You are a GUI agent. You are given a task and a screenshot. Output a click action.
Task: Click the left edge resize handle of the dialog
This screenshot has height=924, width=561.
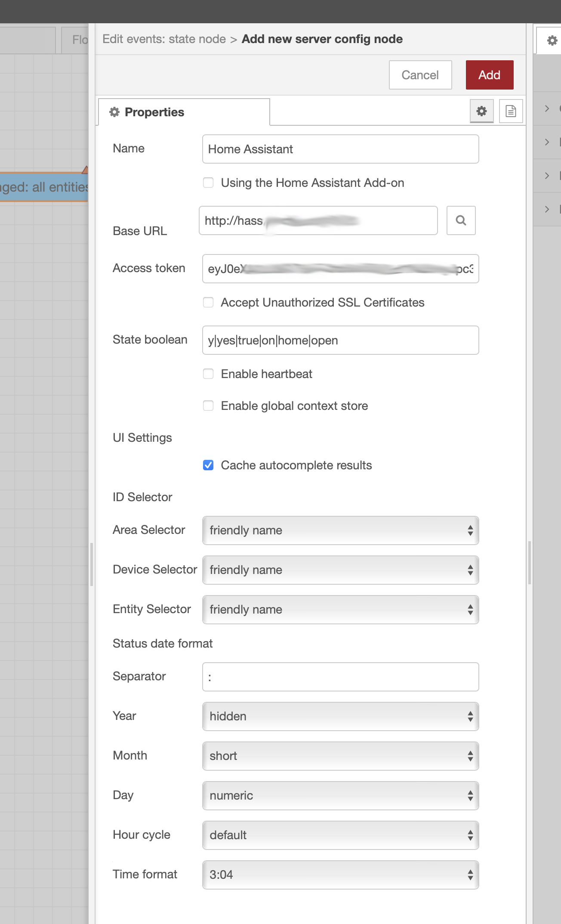pos(92,564)
